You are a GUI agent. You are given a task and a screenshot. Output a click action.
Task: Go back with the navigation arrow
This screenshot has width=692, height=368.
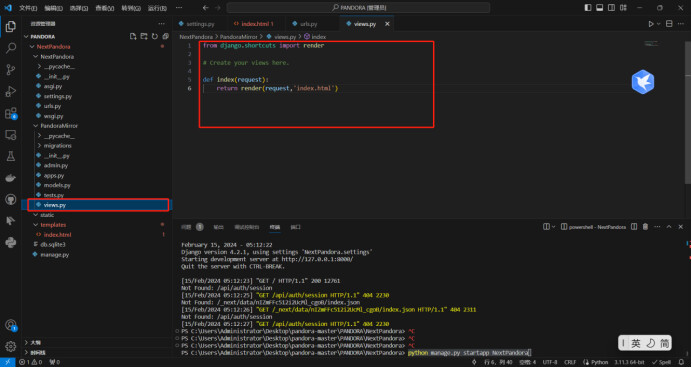205,8
